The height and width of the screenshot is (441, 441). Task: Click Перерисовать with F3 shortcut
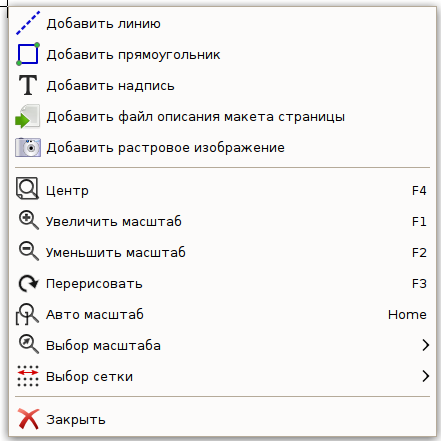point(222,283)
